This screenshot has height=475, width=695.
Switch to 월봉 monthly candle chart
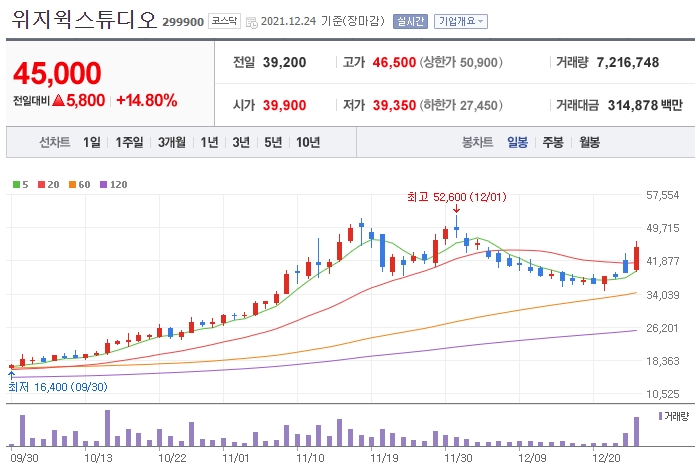pos(590,142)
